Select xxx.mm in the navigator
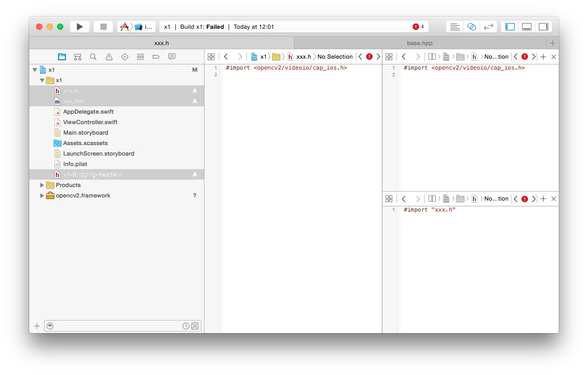The height and width of the screenshot is (375, 588). [x=117, y=102]
